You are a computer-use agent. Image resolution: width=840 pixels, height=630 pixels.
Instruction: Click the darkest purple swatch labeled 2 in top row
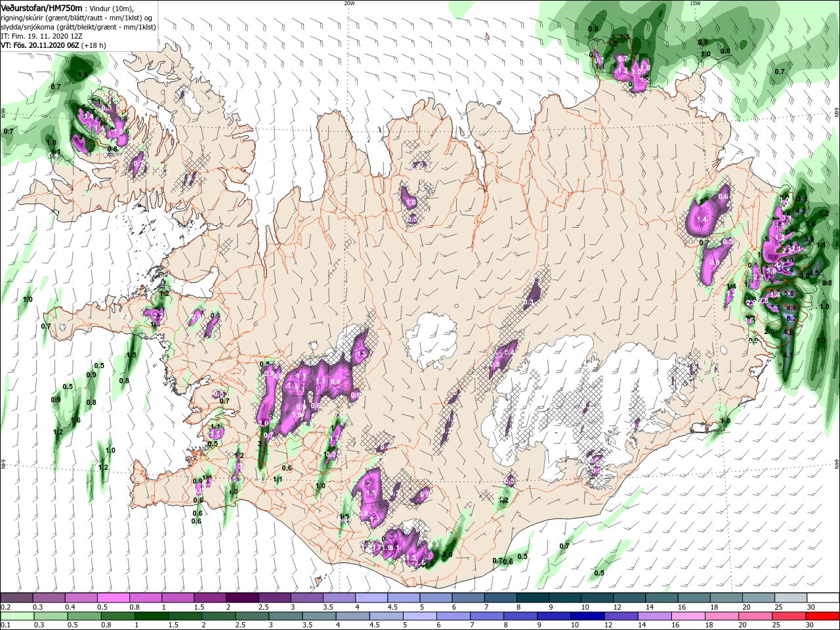(x=242, y=598)
